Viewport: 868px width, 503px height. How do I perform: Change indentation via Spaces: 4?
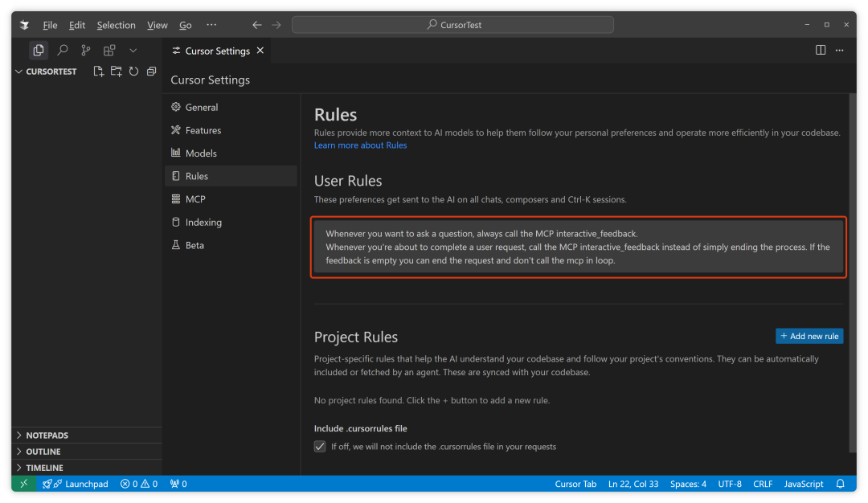[688, 484]
